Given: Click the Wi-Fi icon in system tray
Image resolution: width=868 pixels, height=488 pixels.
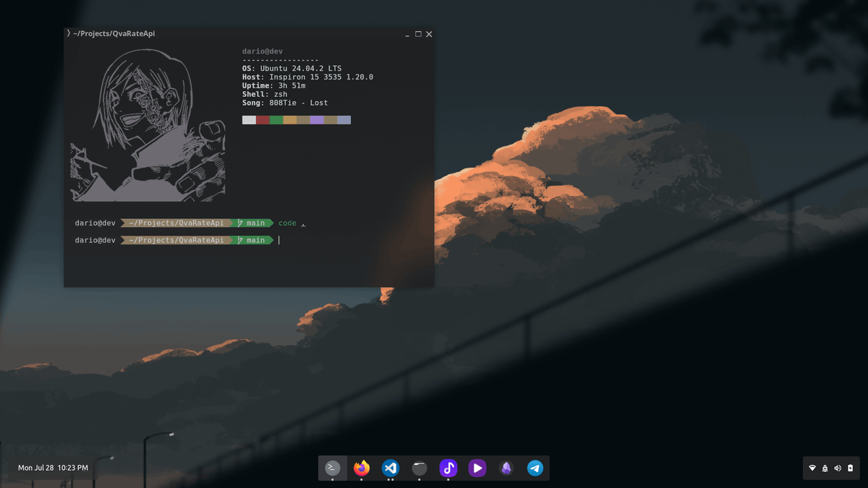Looking at the screenshot, I should pos(812,468).
